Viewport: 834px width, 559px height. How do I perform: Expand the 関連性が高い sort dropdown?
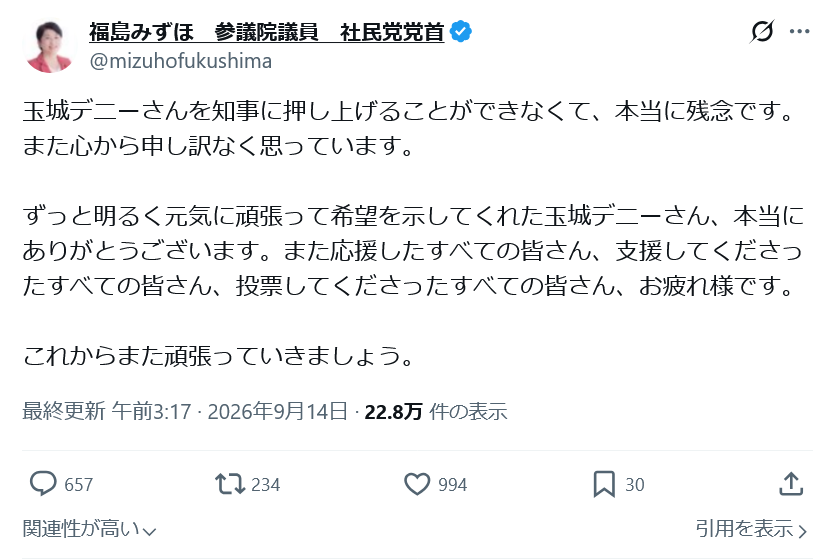click(89, 529)
